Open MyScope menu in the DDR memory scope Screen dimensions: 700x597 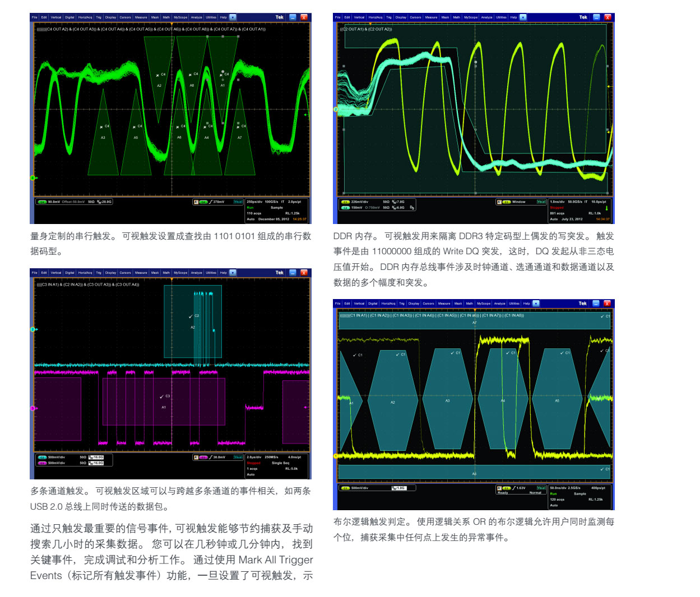coord(470,17)
